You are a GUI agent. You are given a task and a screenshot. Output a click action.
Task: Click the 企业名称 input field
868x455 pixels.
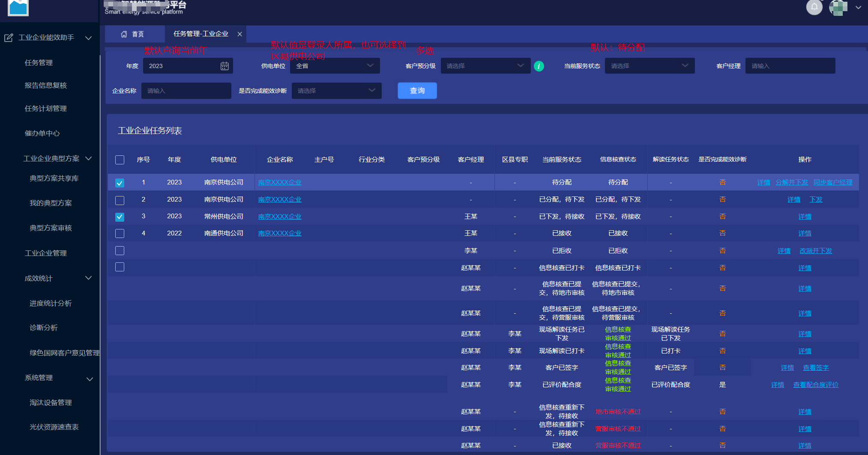pyautogui.click(x=186, y=91)
